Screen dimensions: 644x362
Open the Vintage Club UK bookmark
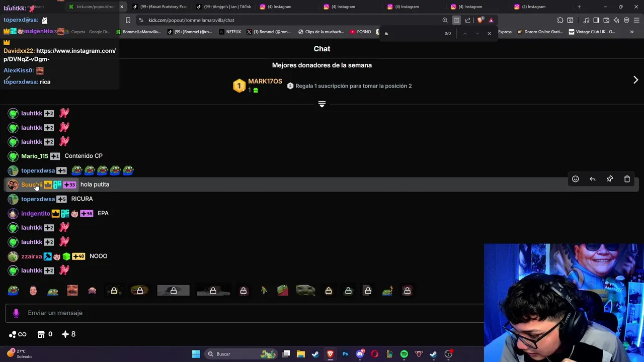(x=592, y=32)
